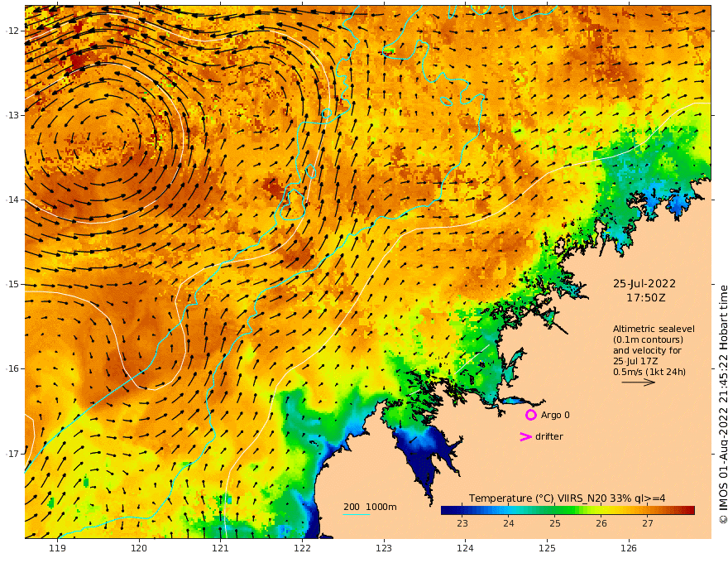
Task: Click the magenta drifter arrow legend marker
Action: [525, 436]
